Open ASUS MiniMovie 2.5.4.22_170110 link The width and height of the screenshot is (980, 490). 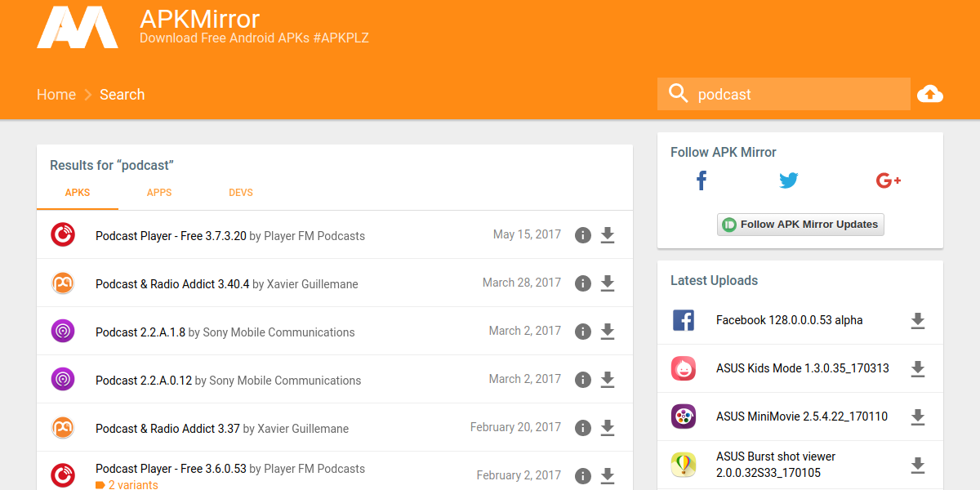(x=802, y=416)
